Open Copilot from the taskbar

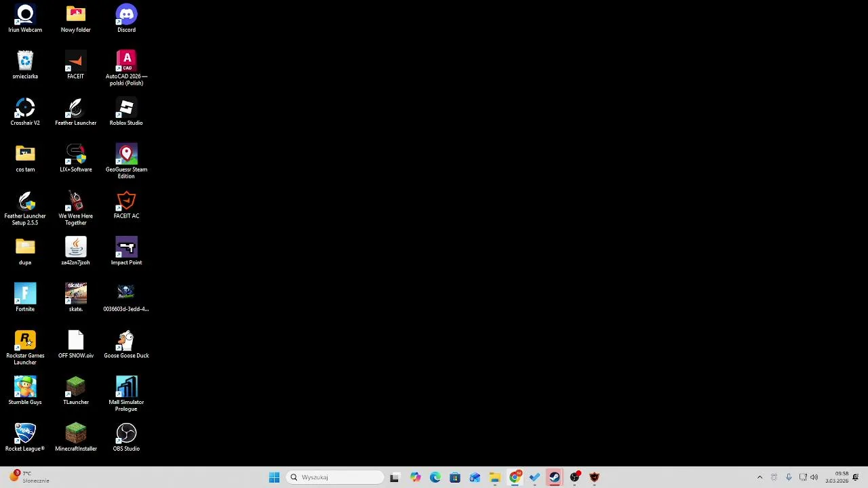pos(415,477)
